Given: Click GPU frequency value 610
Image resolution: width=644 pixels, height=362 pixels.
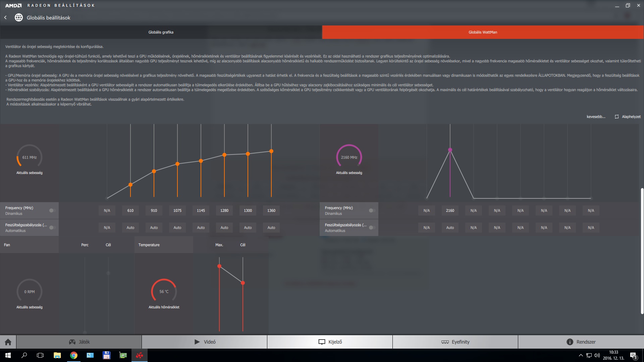Looking at the screenshot, I should [130, 210].
